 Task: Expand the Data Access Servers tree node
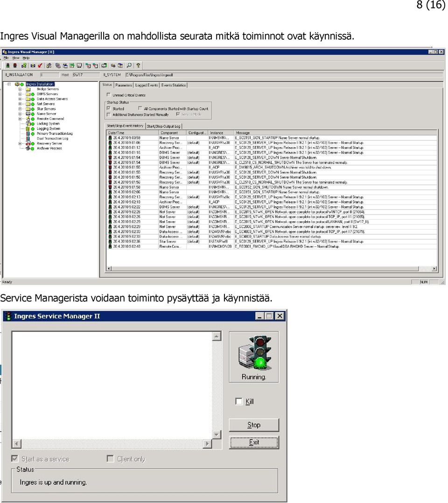tap(20, 99)
